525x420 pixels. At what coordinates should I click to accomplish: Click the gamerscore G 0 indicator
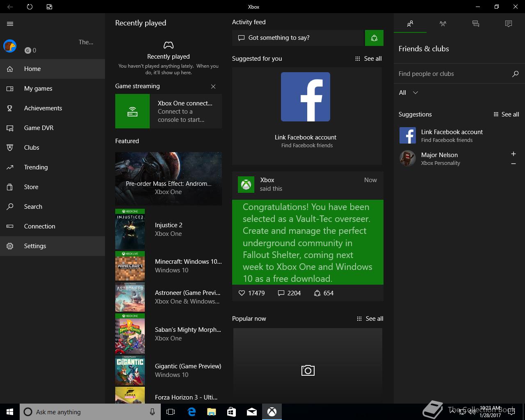pyautogui.click(x=30, y=50)
